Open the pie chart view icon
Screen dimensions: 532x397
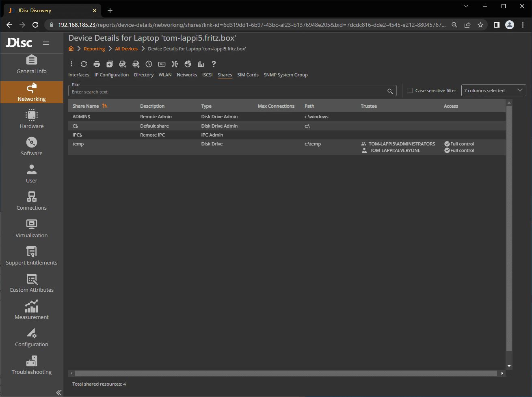[x=188, y=64]
